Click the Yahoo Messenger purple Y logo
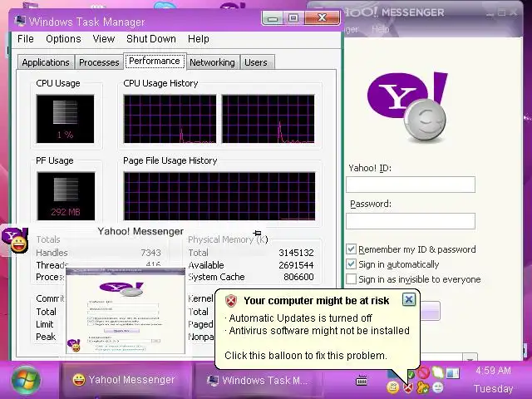Image resolution: width=532 pixels, height=399 pixels. 407,107
